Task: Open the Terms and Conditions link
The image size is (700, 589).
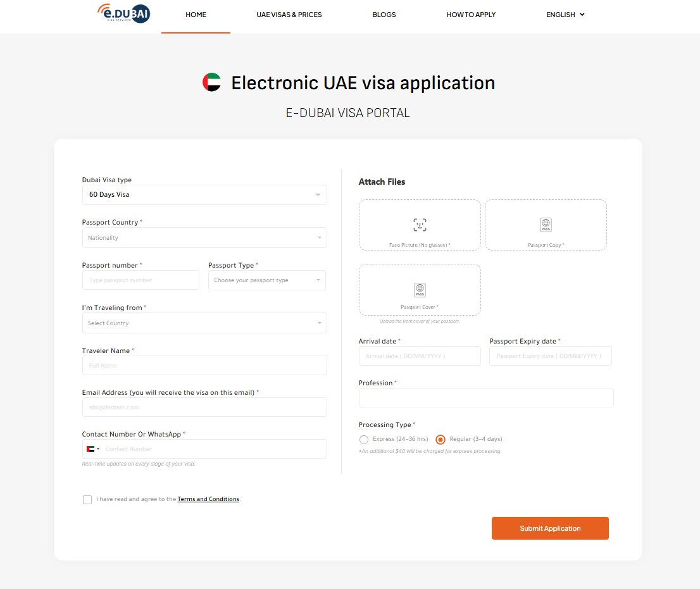Action: click(208, 499)
